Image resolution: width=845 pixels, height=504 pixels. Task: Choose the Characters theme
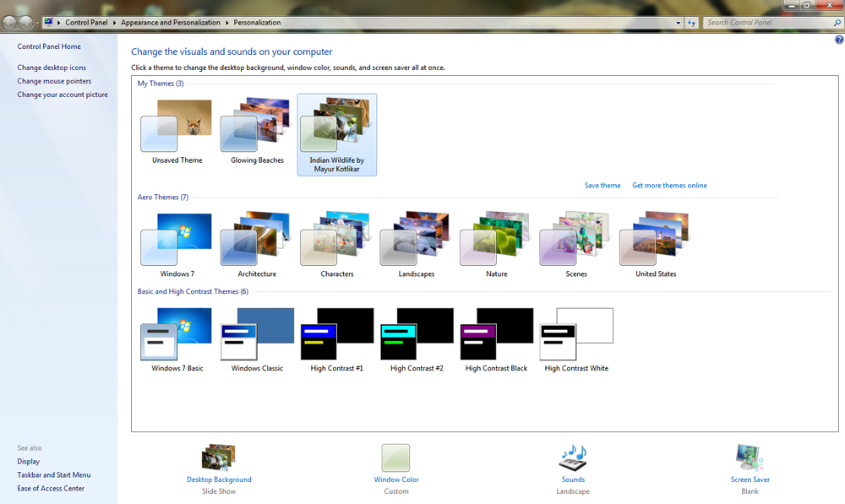click(x=337, y=245)
